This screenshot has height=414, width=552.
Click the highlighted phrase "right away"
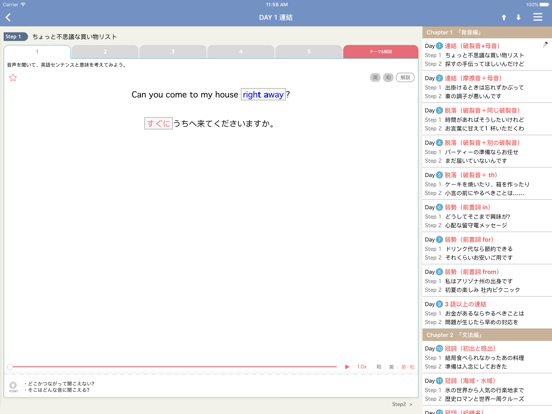tap(263, 95)
